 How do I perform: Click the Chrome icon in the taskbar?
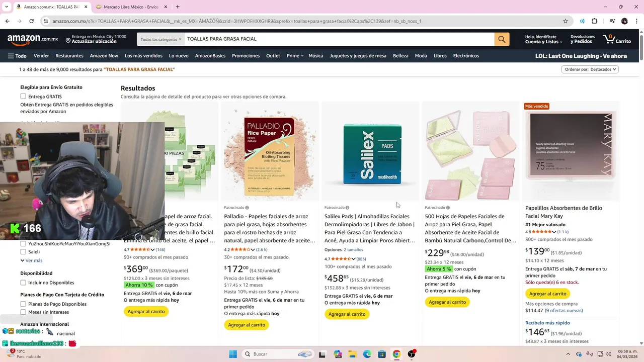click(396, 354)
